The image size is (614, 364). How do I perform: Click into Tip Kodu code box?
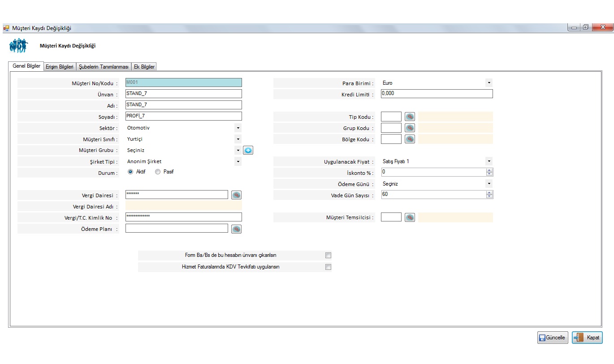click(x=391, y=117)
